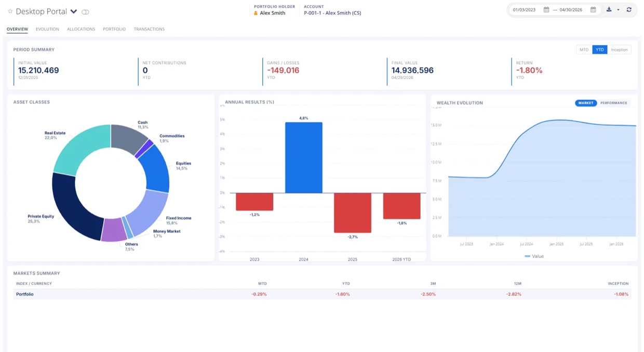Click the Initial Value 15.210.469
This screenshot has width=644, height=352.
[x=38, y=70]
